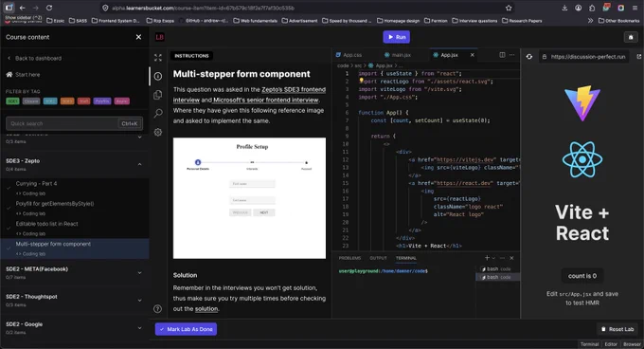Go back in browser history
The width and height of the screenshot is (644, 349).
click(22, 8)
